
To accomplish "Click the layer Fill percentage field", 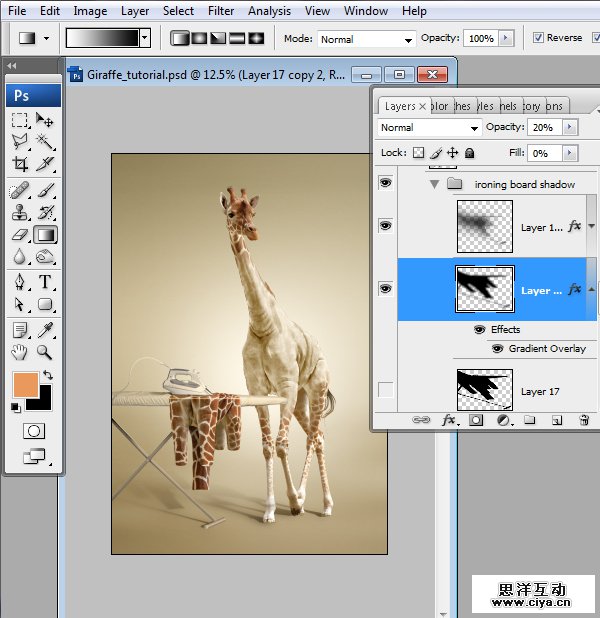I will tap(545, 153).
